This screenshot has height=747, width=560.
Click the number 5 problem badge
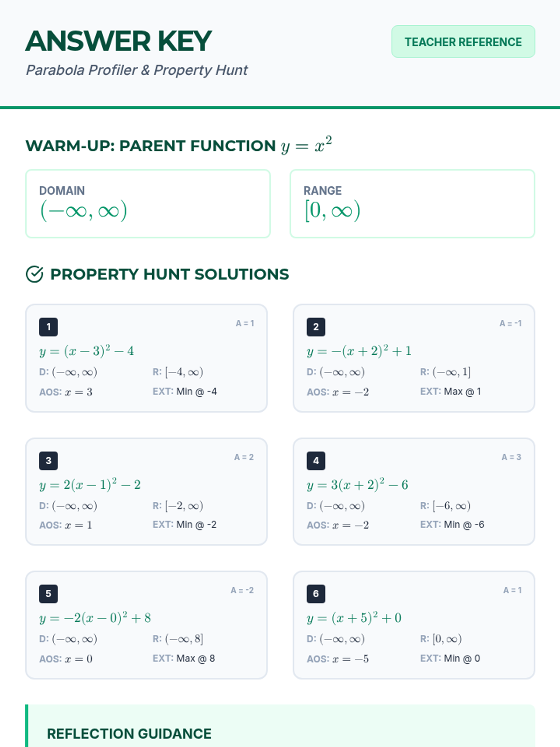point(49,594)
